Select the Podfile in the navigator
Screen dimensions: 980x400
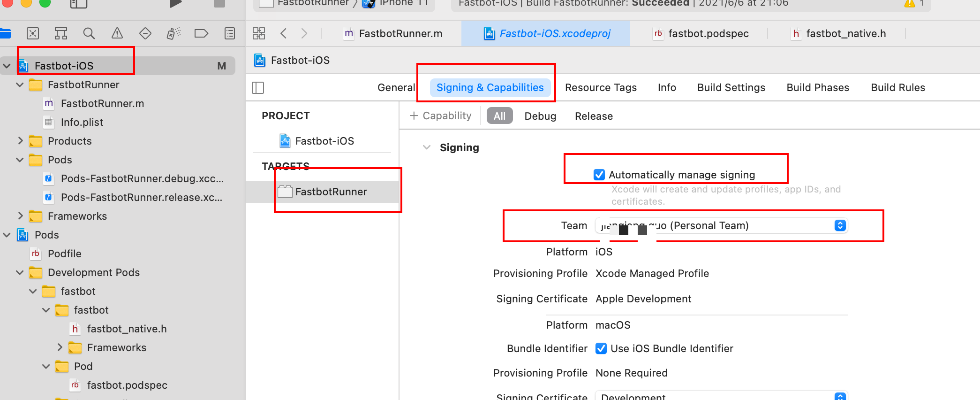tap(64, 254)
